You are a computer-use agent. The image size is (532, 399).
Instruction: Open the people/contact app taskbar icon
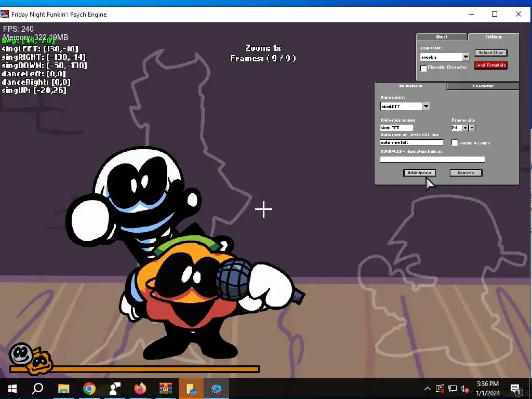click(x=115, y=389)
